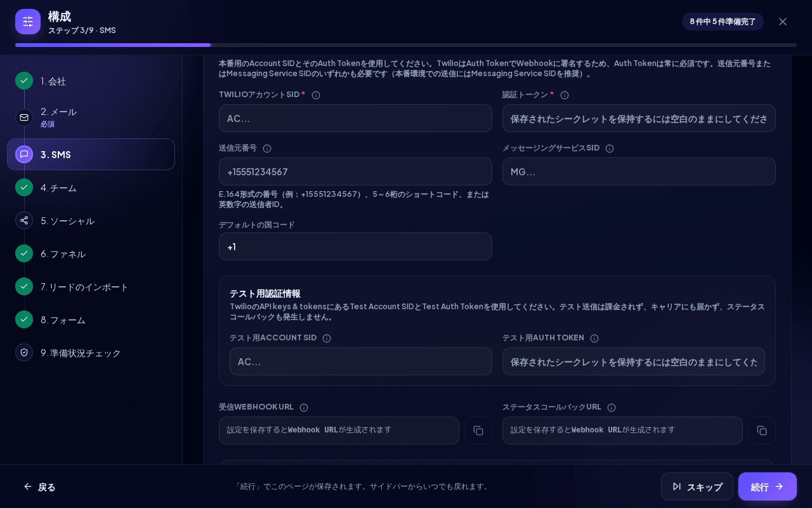Open info tooltip for ステータスコールバックURL
The height and width of the screenshot is (508, 812).
pyautogui.click(x=612, y=408)
